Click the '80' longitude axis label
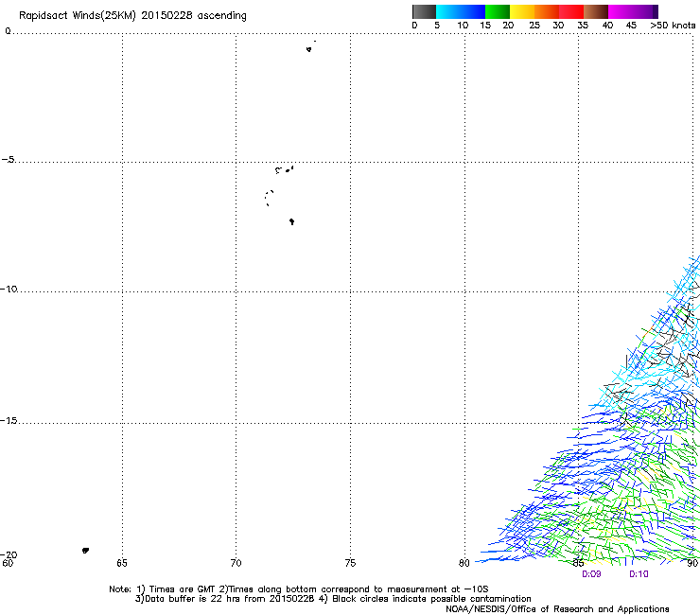 464,563
